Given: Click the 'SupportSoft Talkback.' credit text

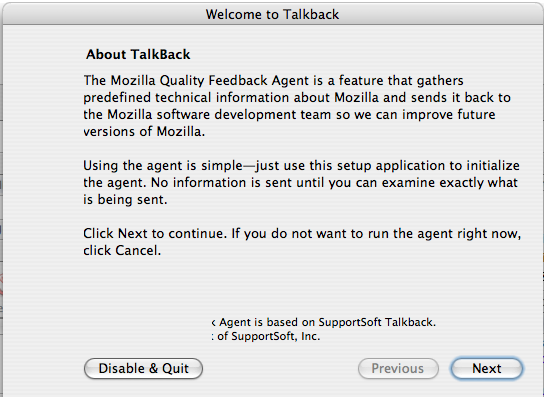Looking at the screenshot, I should coord(377,322).
